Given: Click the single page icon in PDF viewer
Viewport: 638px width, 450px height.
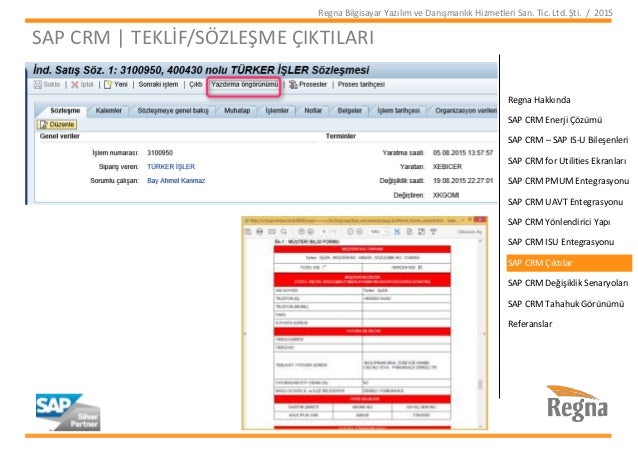Looking at the screenshot, I should pos(409,232).
